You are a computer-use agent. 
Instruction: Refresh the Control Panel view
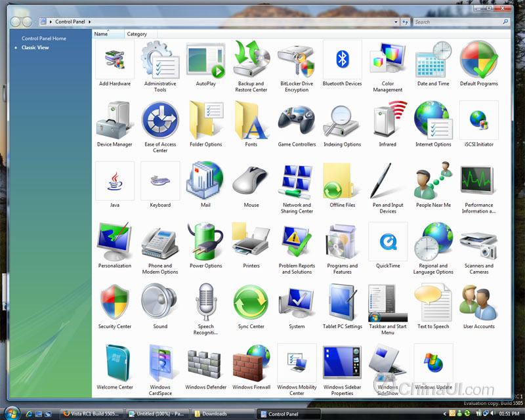[405, 22]
